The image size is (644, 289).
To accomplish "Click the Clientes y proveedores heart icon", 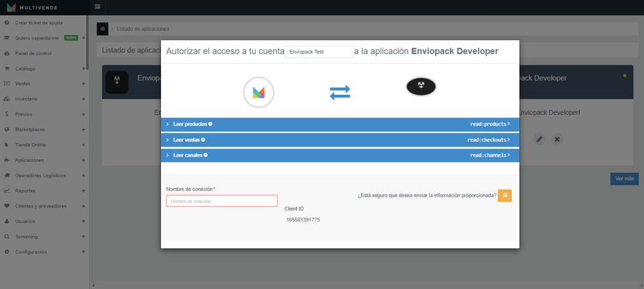I will [x=7, y=206].
